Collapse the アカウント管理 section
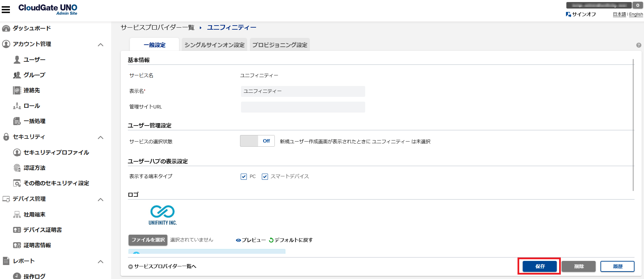 [x=101, y=45]
